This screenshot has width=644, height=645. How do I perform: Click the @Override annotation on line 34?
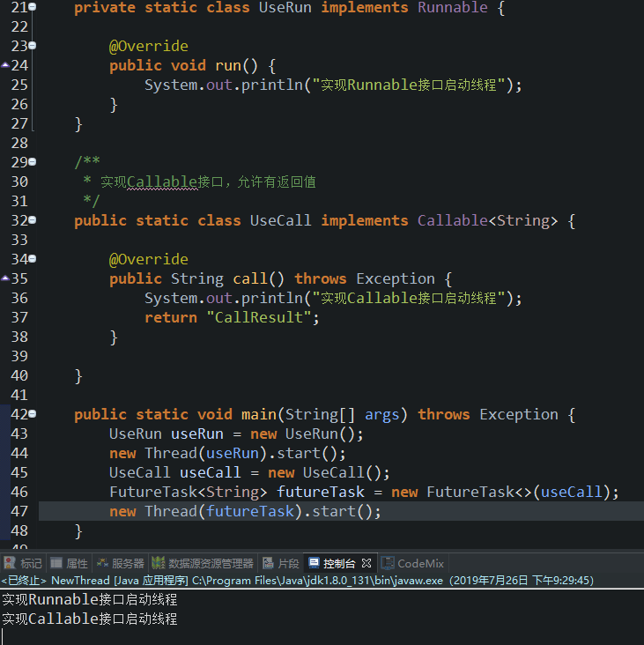pos(149,259)
